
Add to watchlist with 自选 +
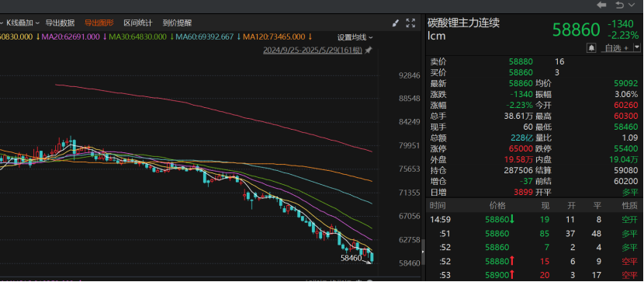click(617, 48)
